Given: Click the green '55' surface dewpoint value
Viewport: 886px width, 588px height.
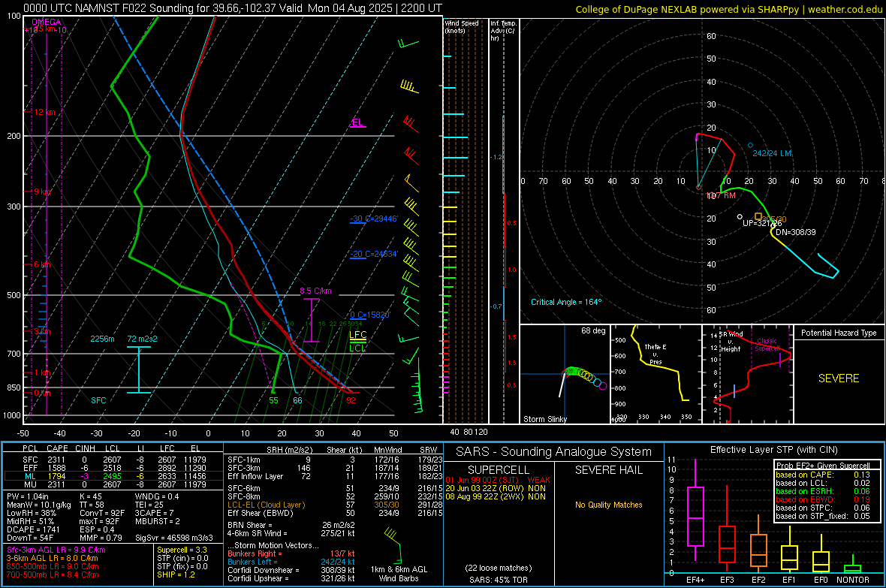Looking at the screenshot, I should pos(273,400).
